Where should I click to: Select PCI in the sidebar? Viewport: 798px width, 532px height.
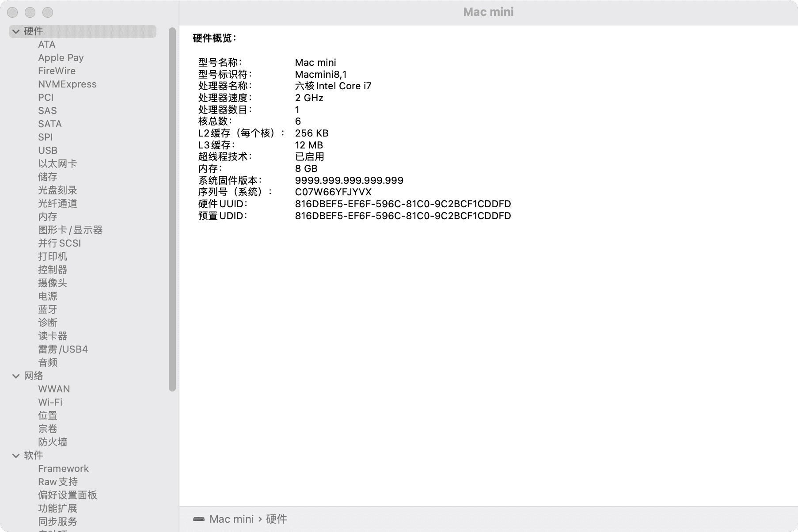[x=46, y=98]
